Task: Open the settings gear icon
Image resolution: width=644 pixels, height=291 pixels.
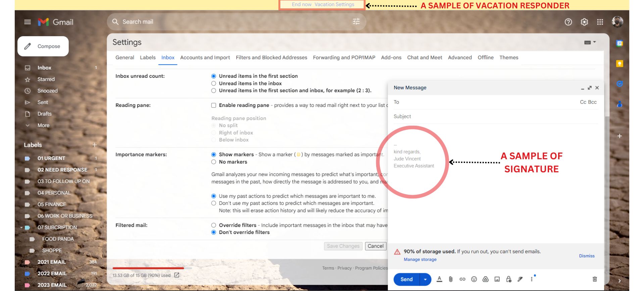Action: (584, 22)
